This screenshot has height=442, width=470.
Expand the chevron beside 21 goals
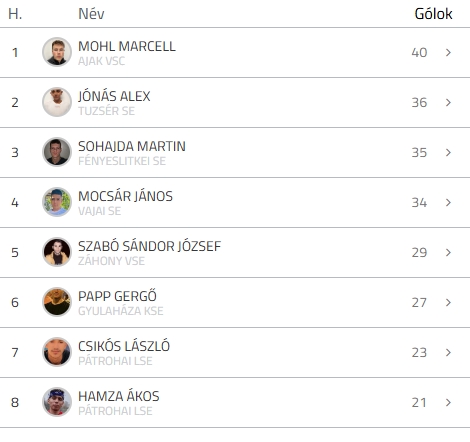pos(448,402)
